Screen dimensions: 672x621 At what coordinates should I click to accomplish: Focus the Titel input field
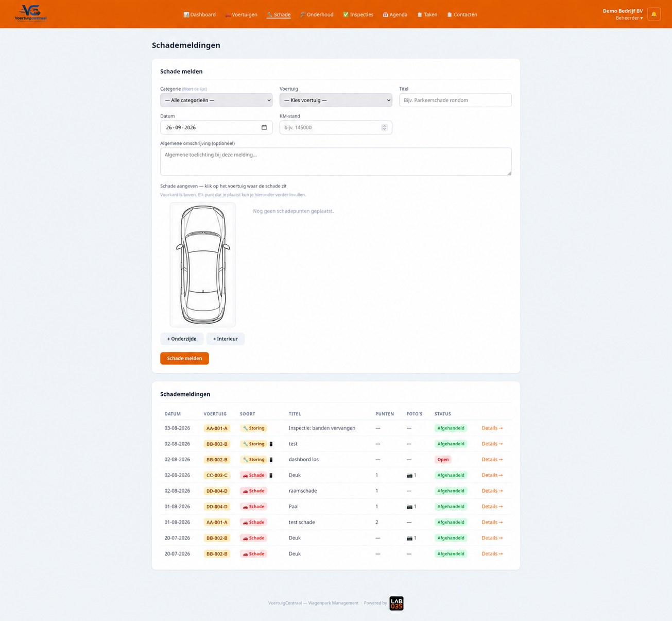(x=455, y=100)
